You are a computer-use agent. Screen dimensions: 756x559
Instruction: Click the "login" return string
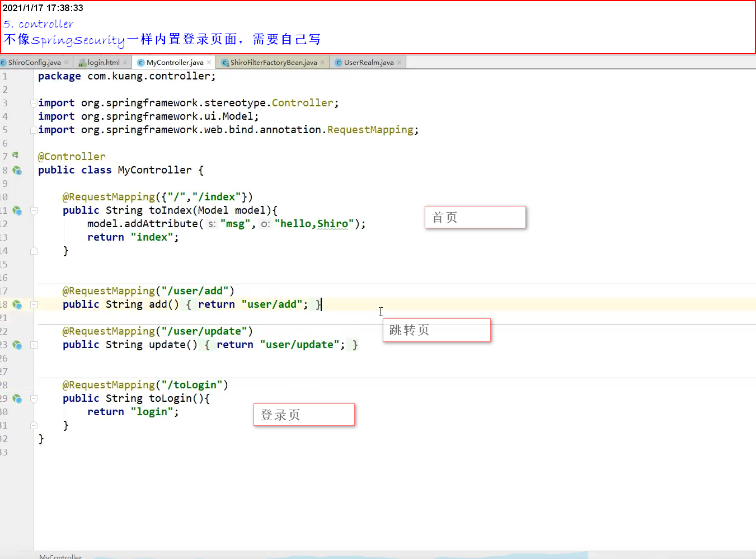(152, 412)
